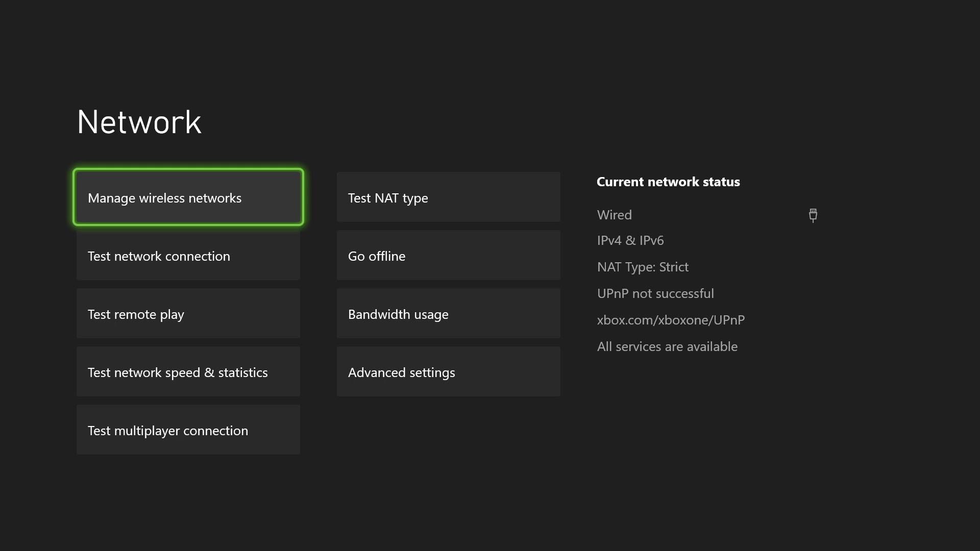Screen dimensions: 980x551
Task: Open Test network speed & statistics
Action: point(188,372)
